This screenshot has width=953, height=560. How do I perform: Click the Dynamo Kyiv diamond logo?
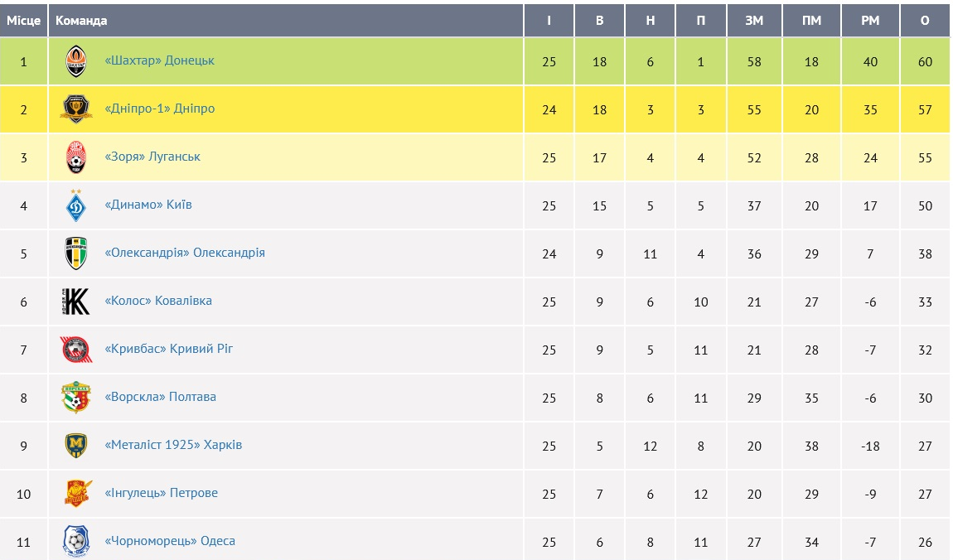76,205
